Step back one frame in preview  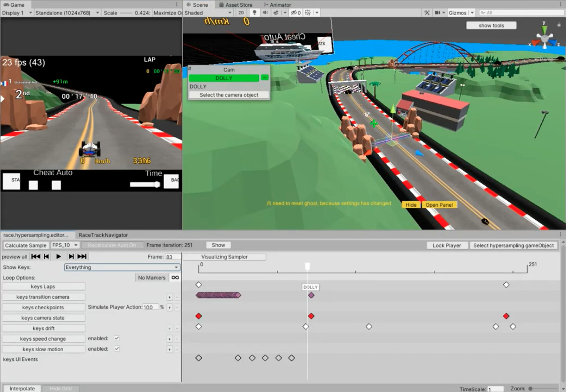(46, 256)
